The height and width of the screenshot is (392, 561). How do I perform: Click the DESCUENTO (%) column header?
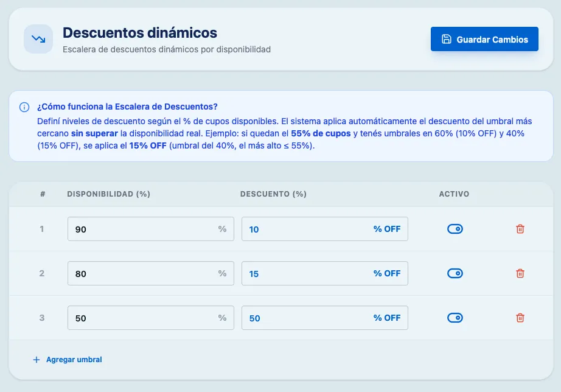pyautogui.click(x=273, y=194)
